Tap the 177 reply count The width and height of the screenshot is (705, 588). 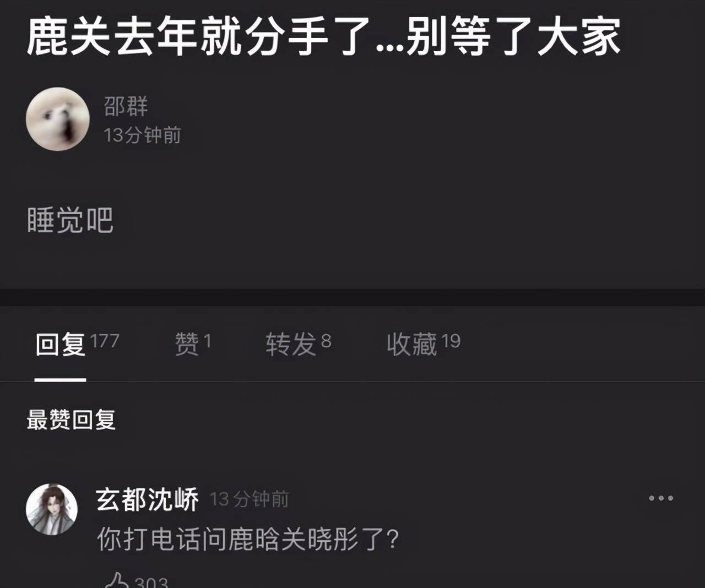click(105, 341)
